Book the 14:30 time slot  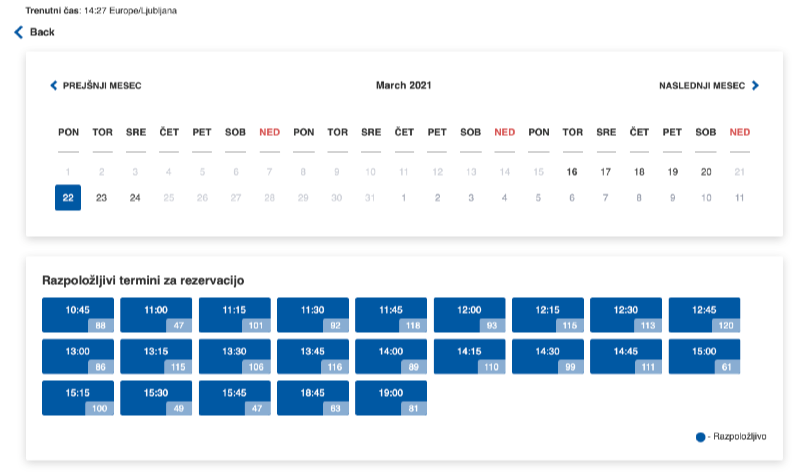[x=548, y=356]
